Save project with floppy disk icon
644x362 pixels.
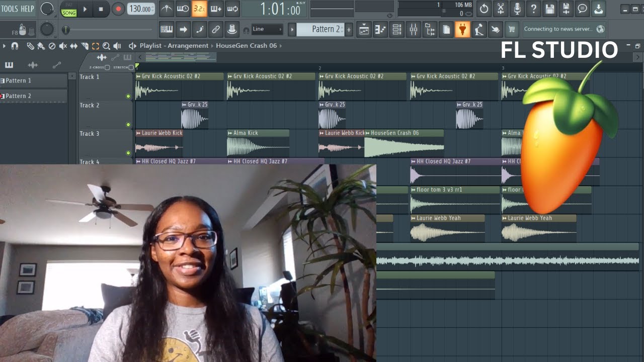click(549, 9)
